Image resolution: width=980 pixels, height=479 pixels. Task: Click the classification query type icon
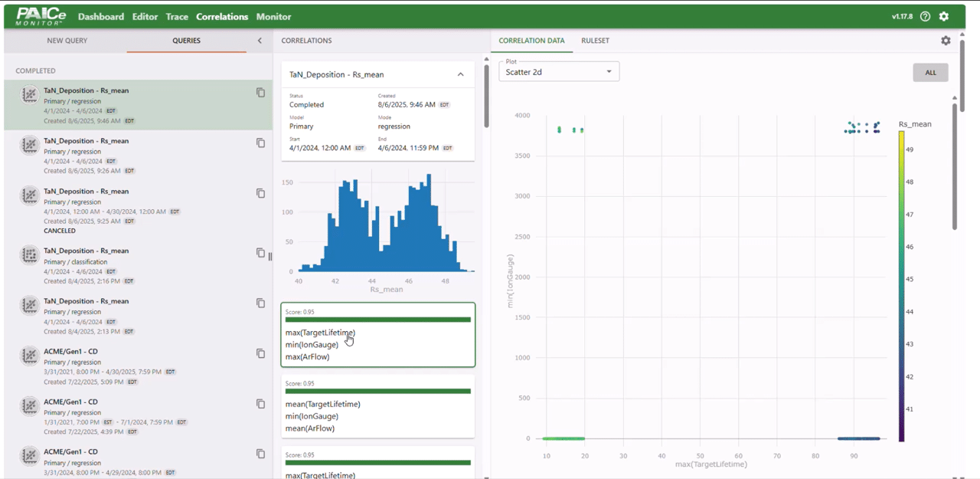pyautogui.click(x=30, y=256)
